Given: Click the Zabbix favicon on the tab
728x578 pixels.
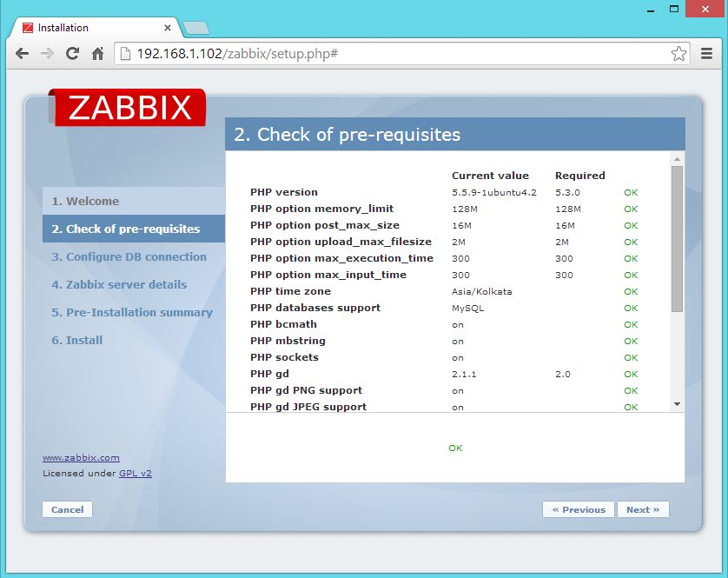Looking at the screenshot, I should tap(30, 27).
